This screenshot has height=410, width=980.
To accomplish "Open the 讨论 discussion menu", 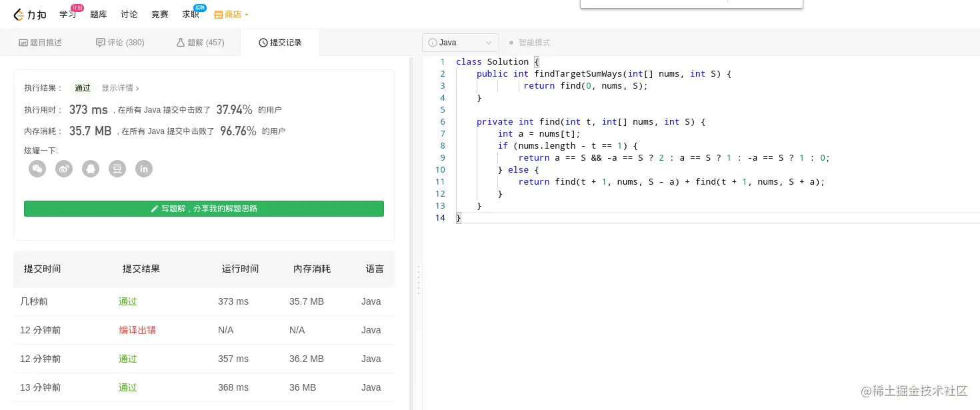I will coord(129,15).
